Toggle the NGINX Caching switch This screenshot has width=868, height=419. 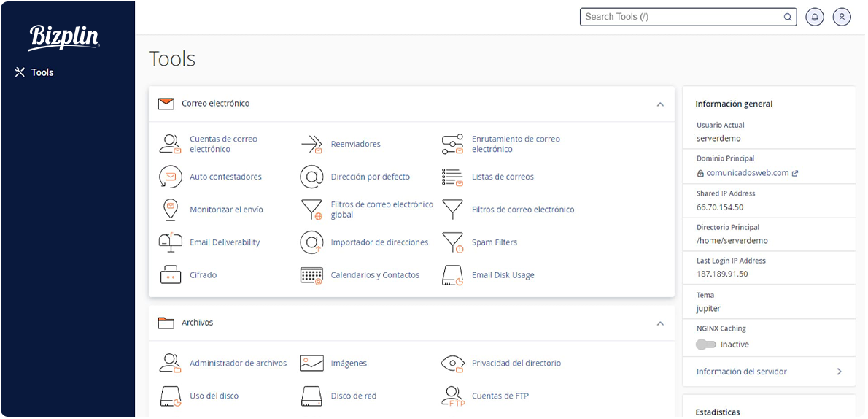[706, 345]
